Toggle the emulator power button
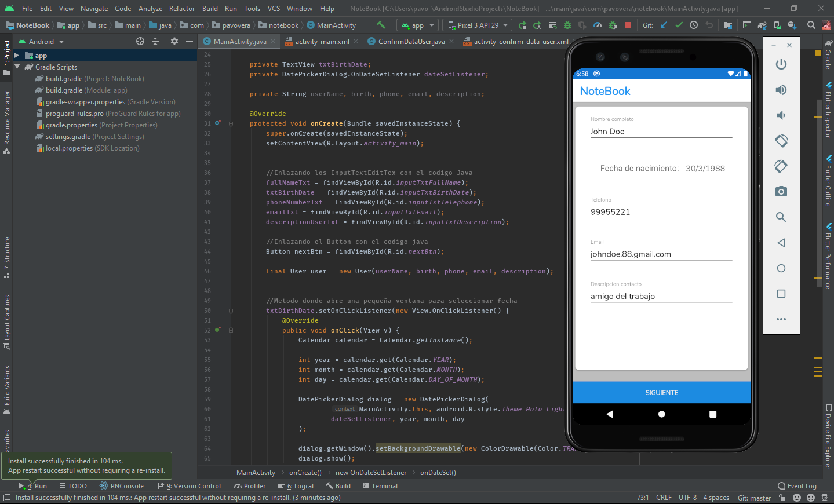Screen dimensions: 834x504 pyautogui.click(x=781, y=64)
